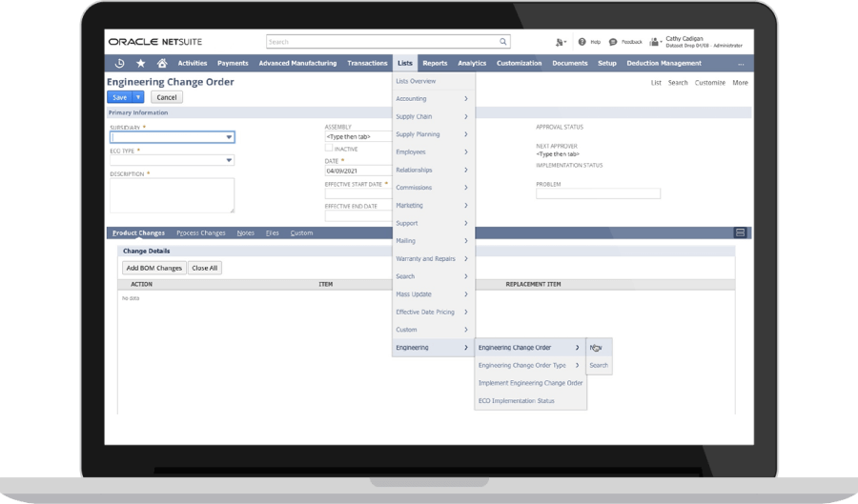Open the Payments menu
Image resolution: width=858 pixels, height=504 pixels.
pyautogui.click(x=233, y=64)
